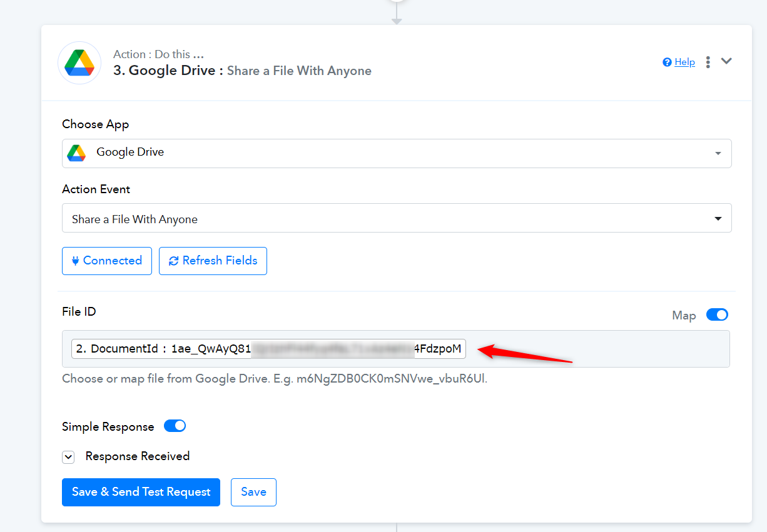
Task: Click the Refresh Fields button
Action: point(213,261)
